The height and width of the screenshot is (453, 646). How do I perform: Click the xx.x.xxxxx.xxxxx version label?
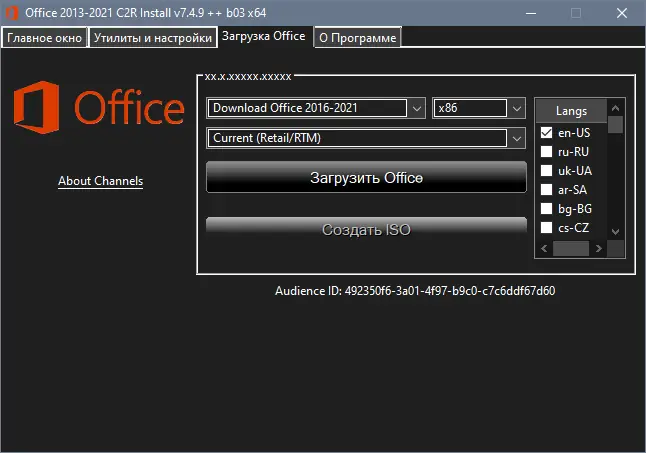(x=248, y=77)
